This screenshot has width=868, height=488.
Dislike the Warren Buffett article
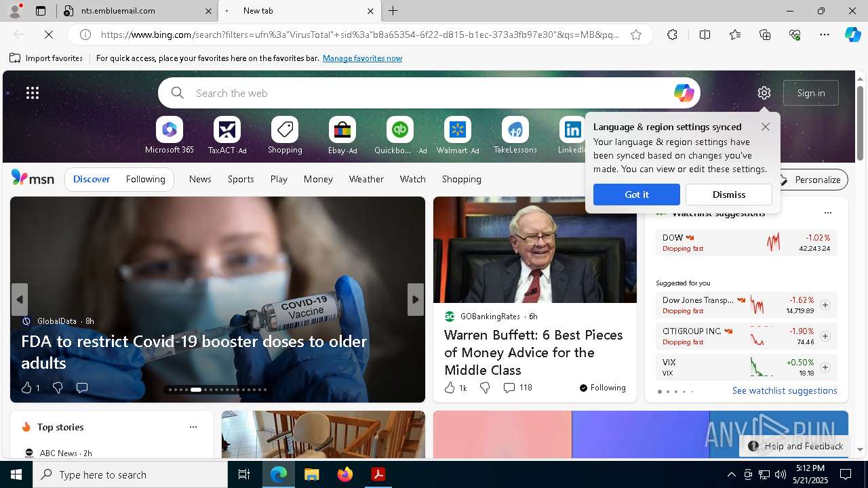coord(485,388)
